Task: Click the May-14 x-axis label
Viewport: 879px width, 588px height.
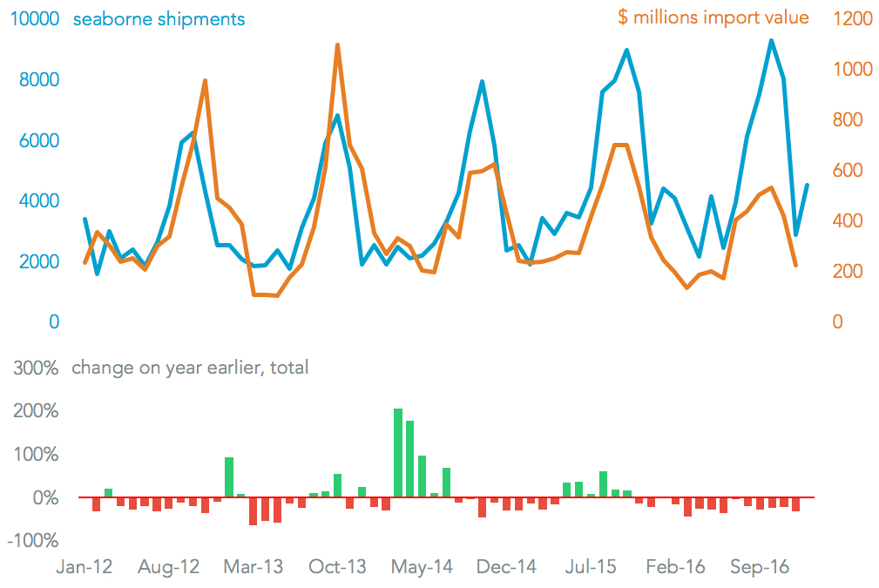Action: pos(423,567)
